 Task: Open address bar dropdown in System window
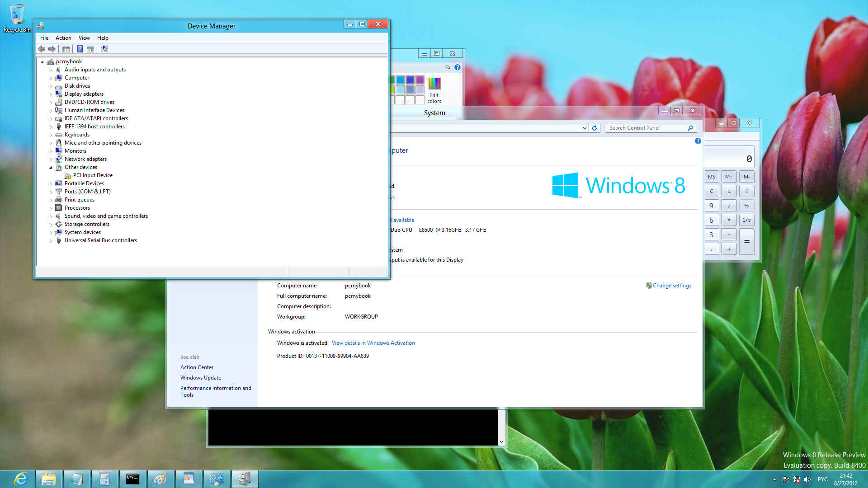click(x=585, y=128)
